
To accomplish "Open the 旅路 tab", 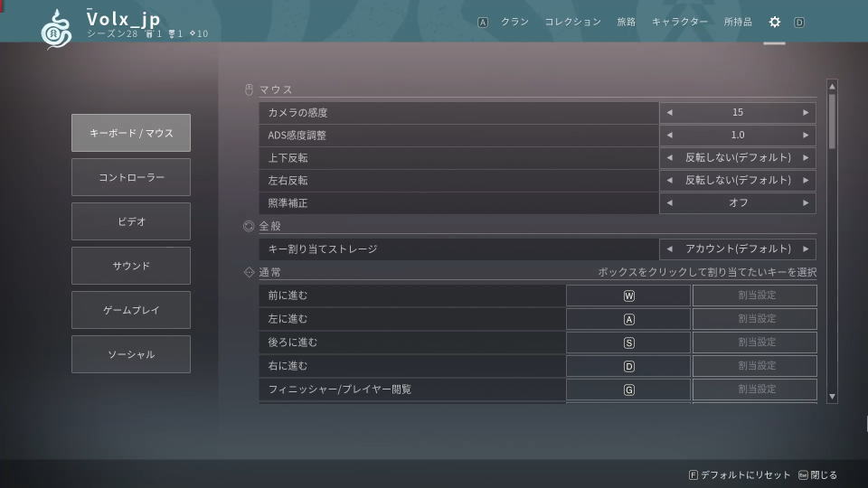I will (627, 22).
